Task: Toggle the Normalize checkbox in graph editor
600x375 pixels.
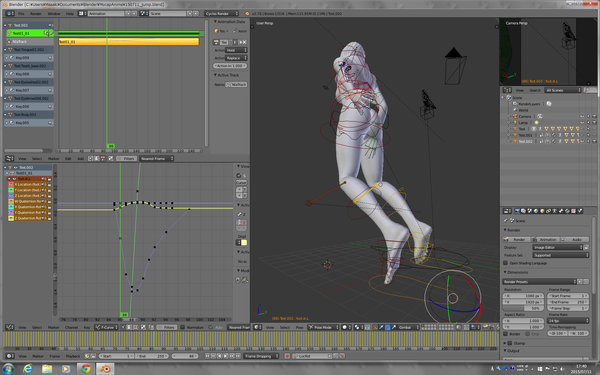Action: 183,328
